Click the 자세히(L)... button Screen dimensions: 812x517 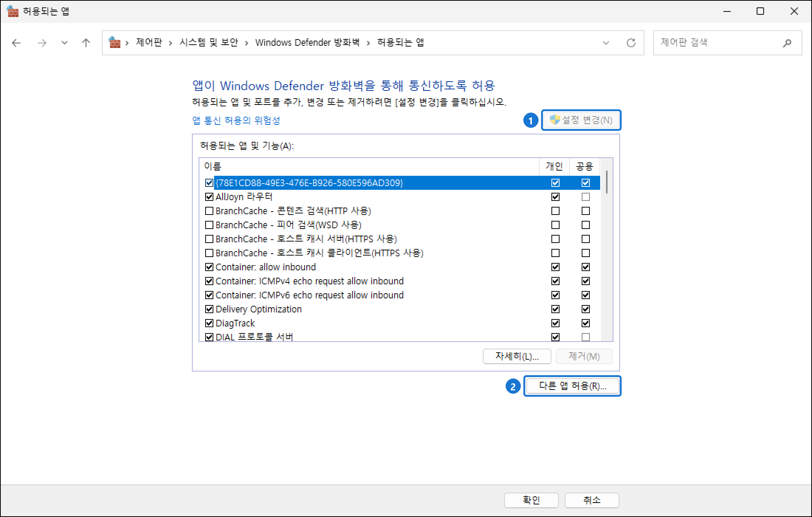click(x=517, y=356)
